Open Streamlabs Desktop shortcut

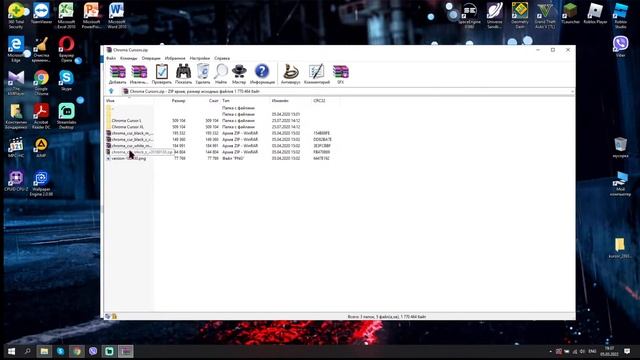click(66, 116)
